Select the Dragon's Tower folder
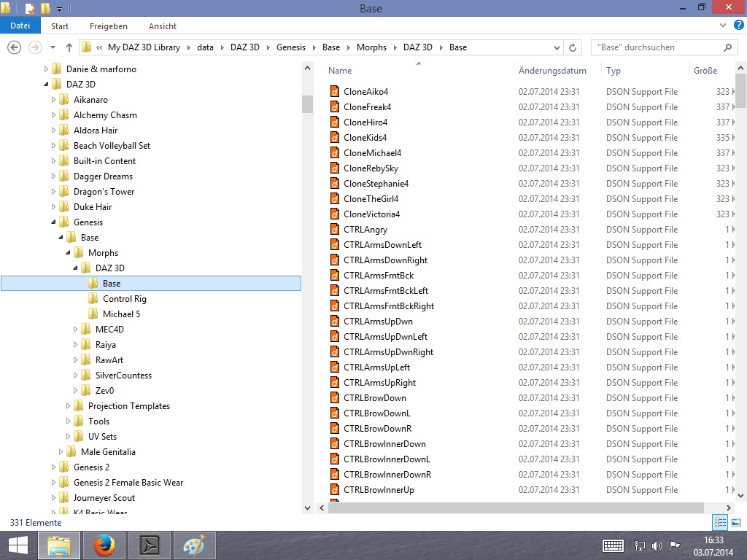747x560 pixels. click(104, 192)
